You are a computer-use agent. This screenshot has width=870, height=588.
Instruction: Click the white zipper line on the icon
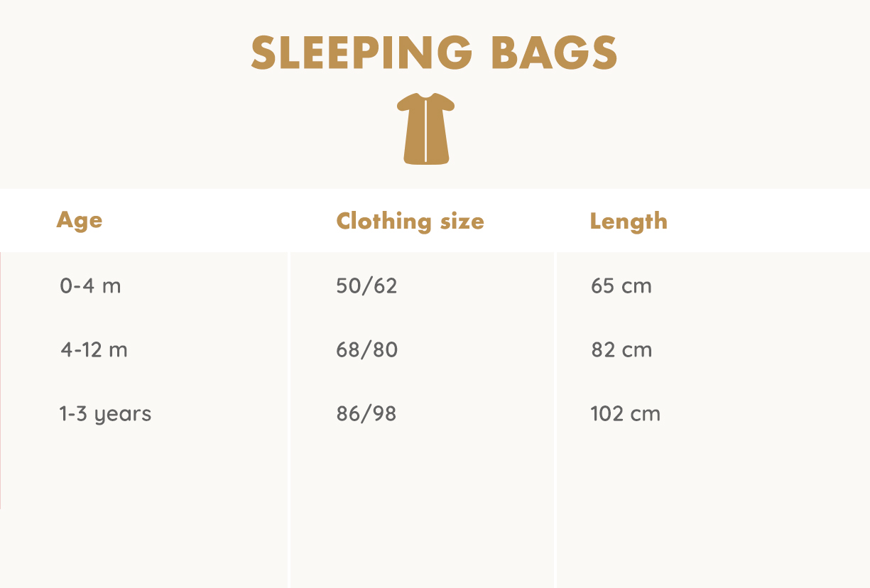click(426, 131)
